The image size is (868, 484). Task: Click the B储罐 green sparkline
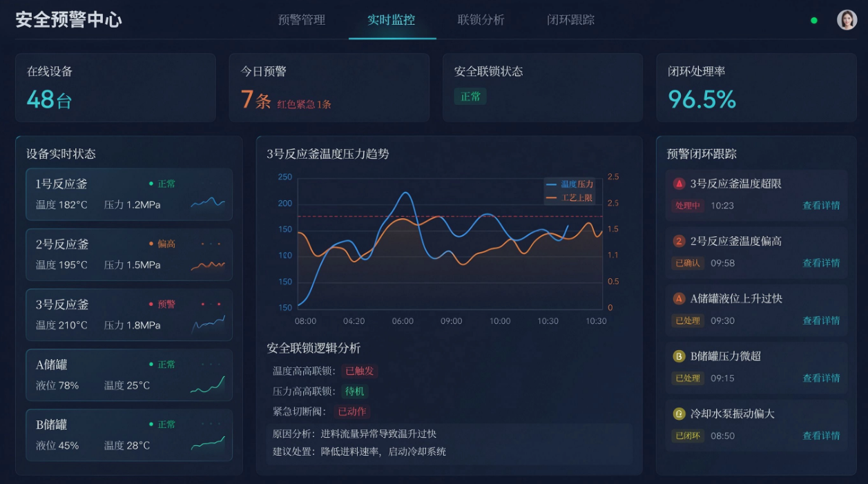(208, 443)
